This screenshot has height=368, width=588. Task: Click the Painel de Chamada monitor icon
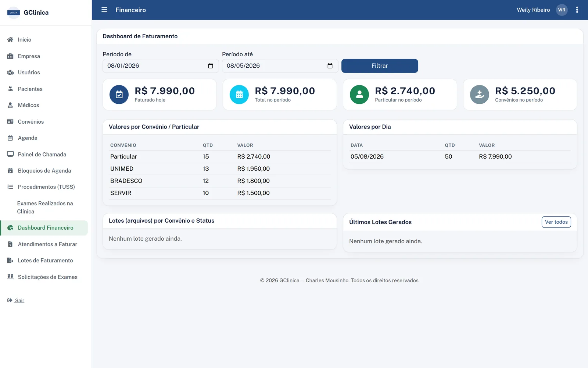[x=10, y=154]
